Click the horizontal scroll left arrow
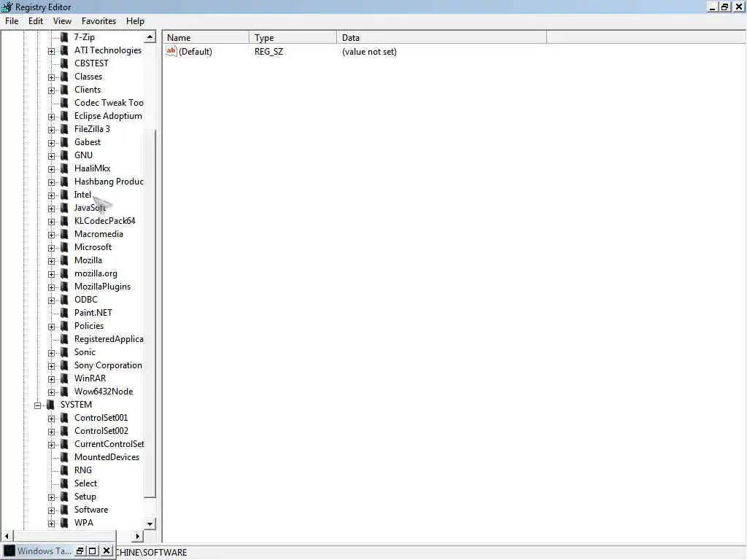This screenshot has width=747, height=560. [x=7, y=536]
